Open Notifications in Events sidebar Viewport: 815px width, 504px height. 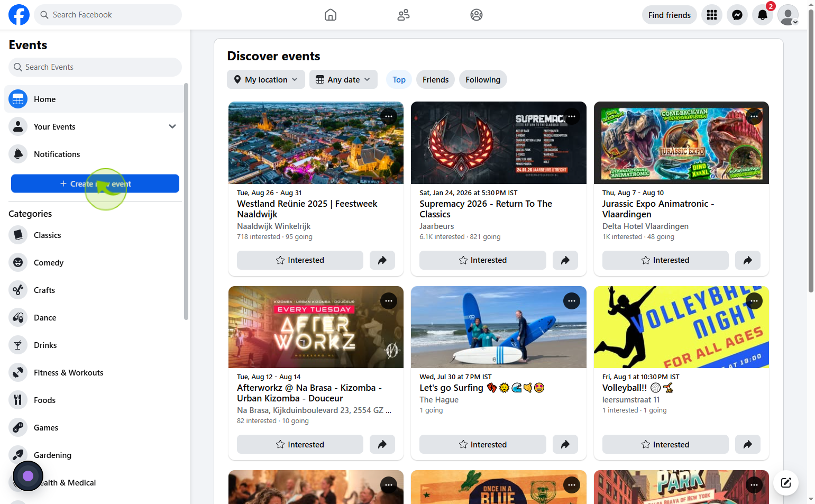point(94,154)
